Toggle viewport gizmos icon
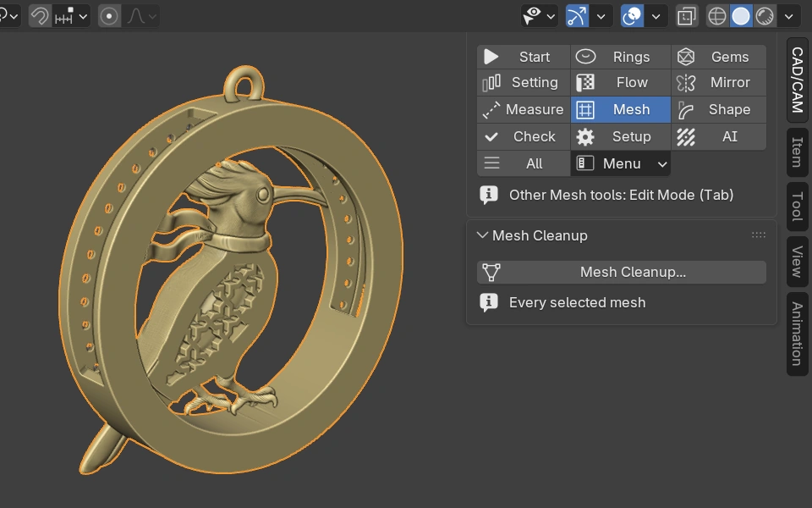Viewport: 812px width, 508px height. pyautogui.click(x=577, y=16)
